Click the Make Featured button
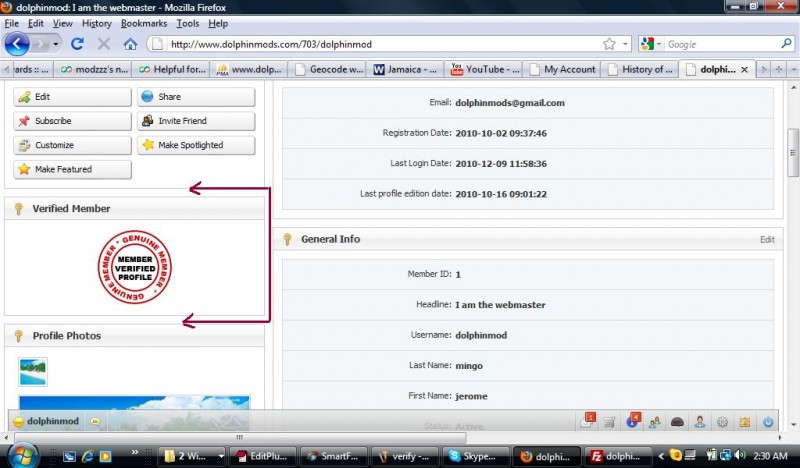The width and height of the screenshot is (800, 468). [x=72, y=169]
